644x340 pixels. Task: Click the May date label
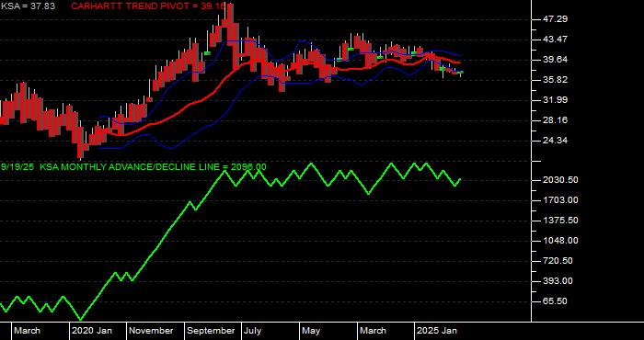pyautogui.click(x=311, y=331)
